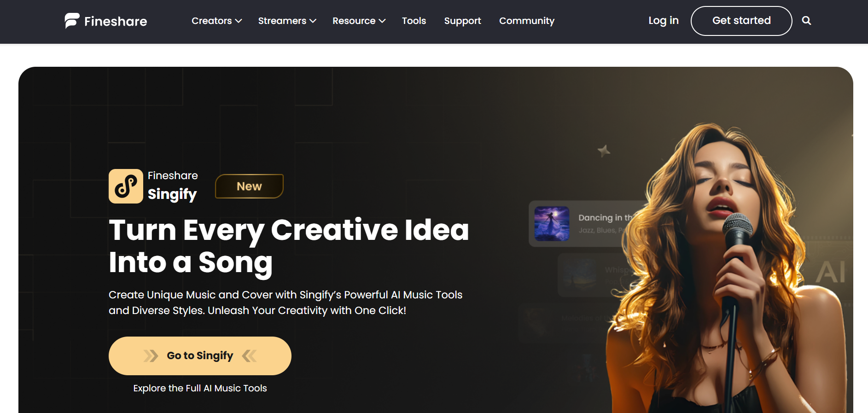The width and height of the screenshot is (868, 413).
Task: Click the sparkle star icon near singer
Action: point(604,151)
